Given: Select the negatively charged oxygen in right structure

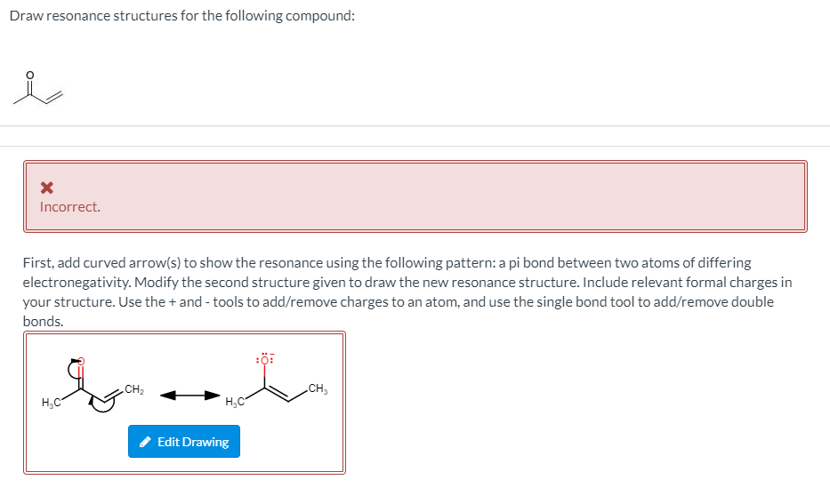Looking at the screenshot, I should (265, 359).
